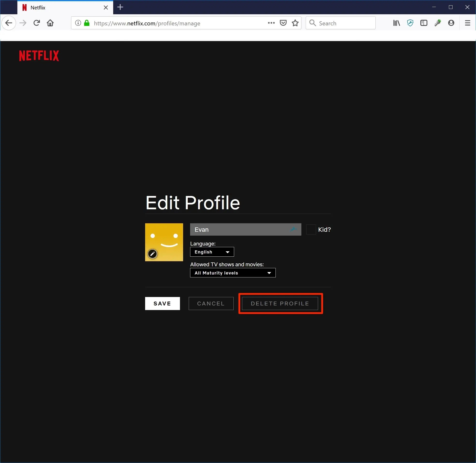Open the Firefox hamburger menu
Viewport: 476px width, 463px height.
[x=467, y=23]
